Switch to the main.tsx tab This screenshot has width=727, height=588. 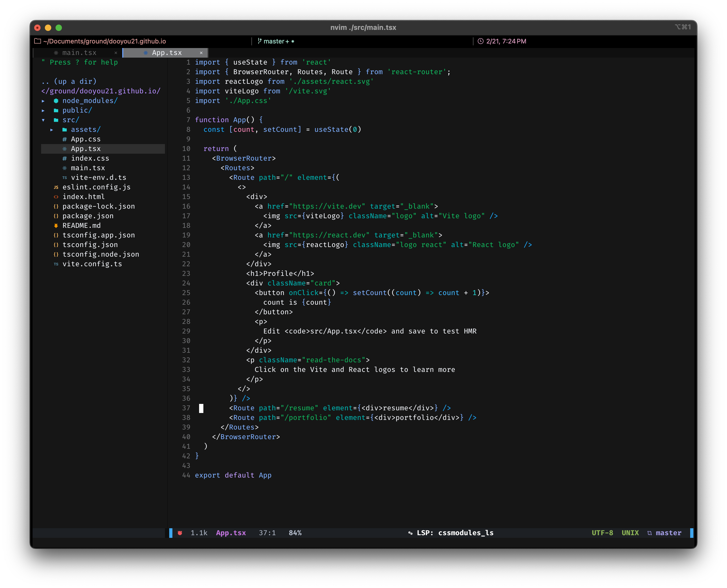click(x=79, y=53)
